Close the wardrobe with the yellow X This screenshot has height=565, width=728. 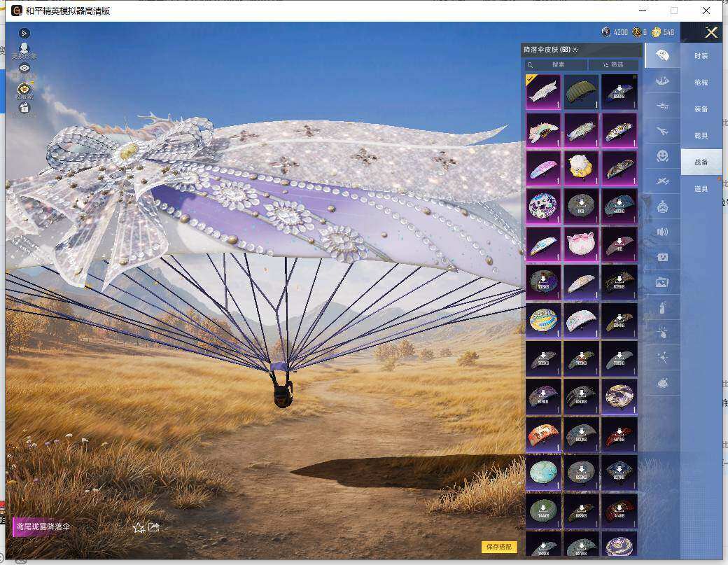[x=711, y=32]
